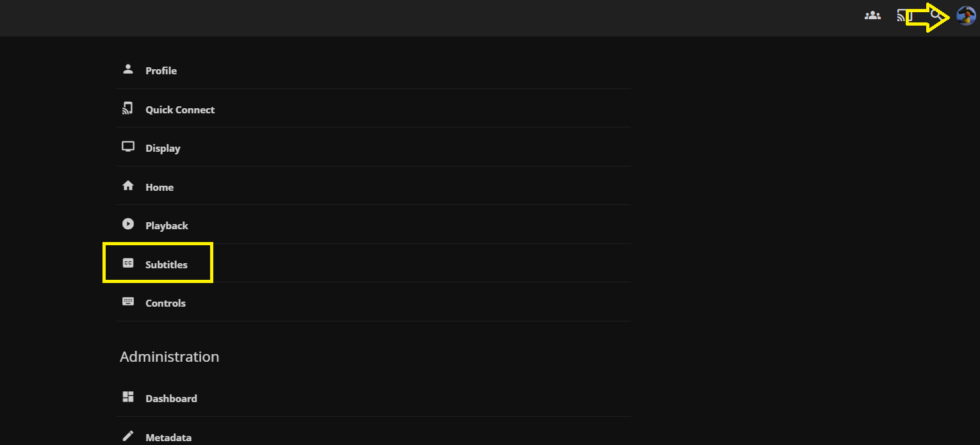Image resolution: width=980 pixels, height=445 pixels.
Task: Click the Profile person icon
Action: pyautogui.click(x=128, y=69)
